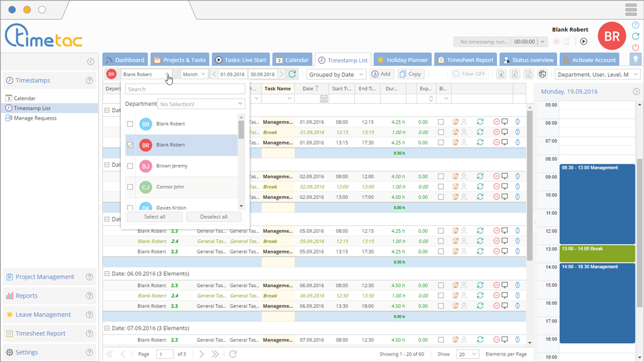The width and height of the screenshot is (644, 362).
Task: Click the print icon in the toolbar
Action: tap(542, 74)
